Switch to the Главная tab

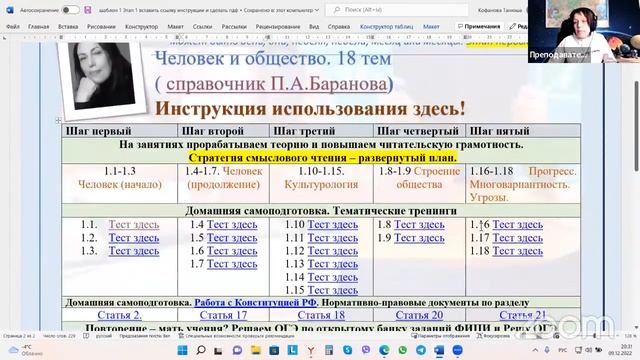pos(38,27)
